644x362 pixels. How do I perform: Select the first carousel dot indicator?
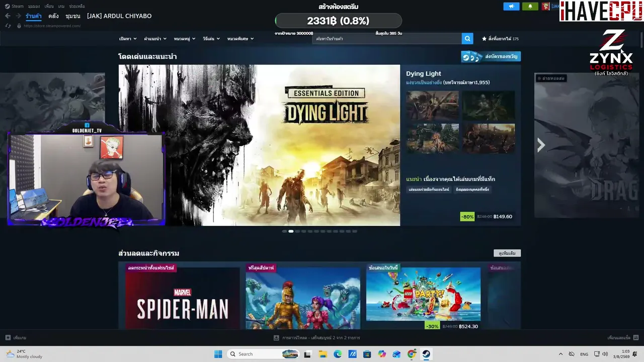click(284, 231)
